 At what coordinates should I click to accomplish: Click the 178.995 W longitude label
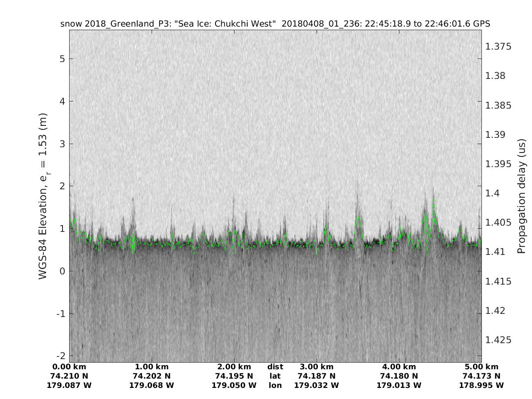pos(481,385)
